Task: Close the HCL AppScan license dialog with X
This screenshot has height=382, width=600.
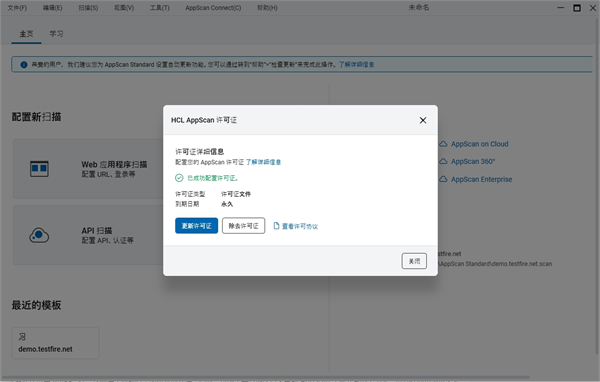Action: coord(423,120)
